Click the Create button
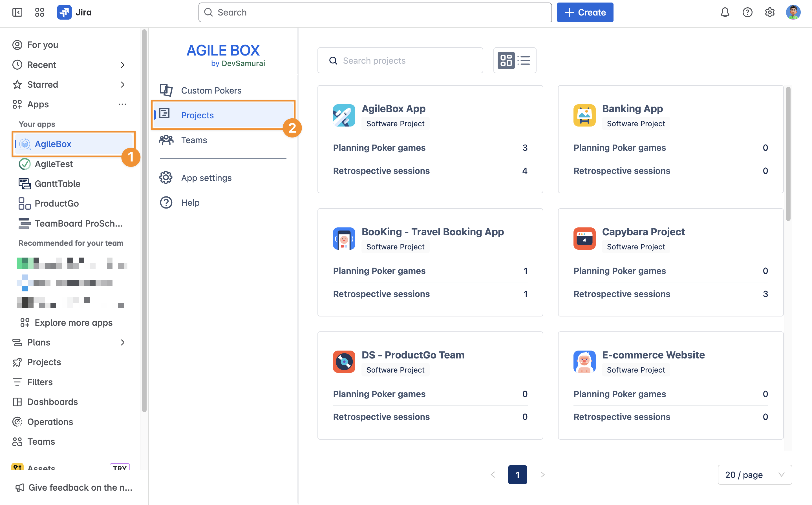Image resolution: width=812 pixels, height=505 pixels. click(585, 12)
